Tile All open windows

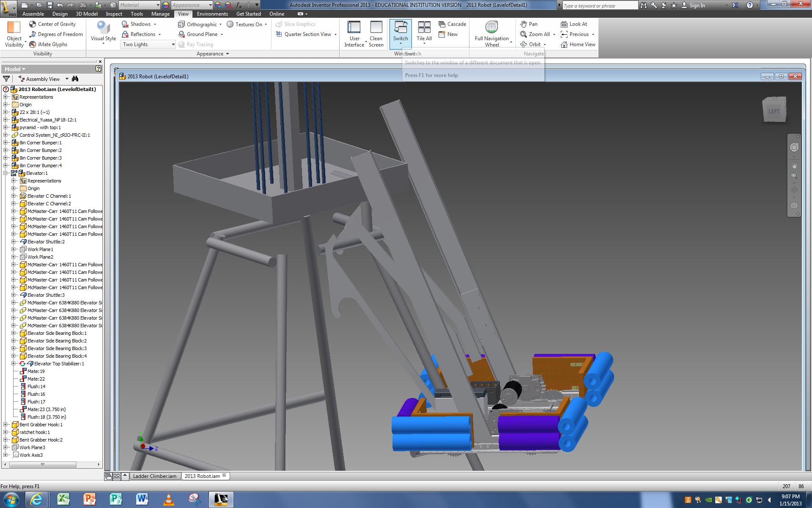[424, 32]
